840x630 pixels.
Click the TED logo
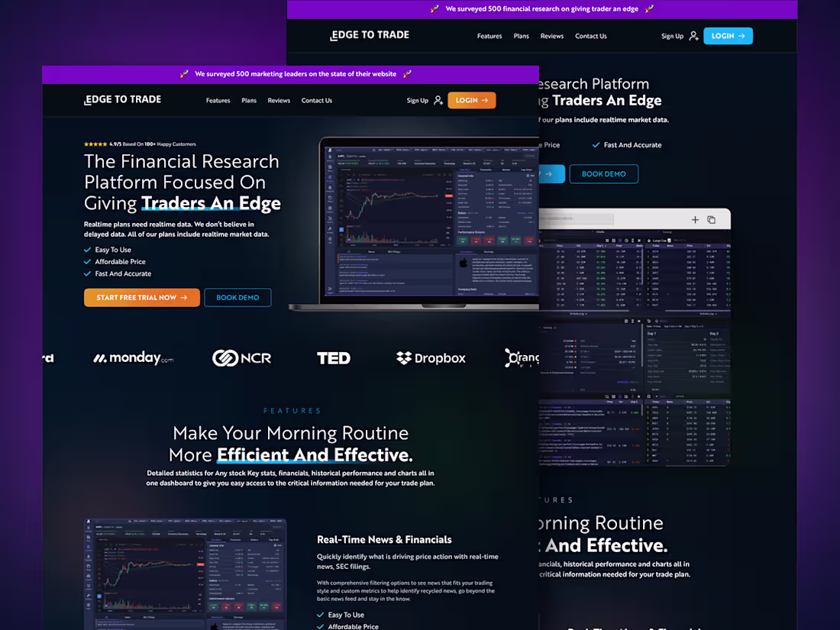(334, 357)
